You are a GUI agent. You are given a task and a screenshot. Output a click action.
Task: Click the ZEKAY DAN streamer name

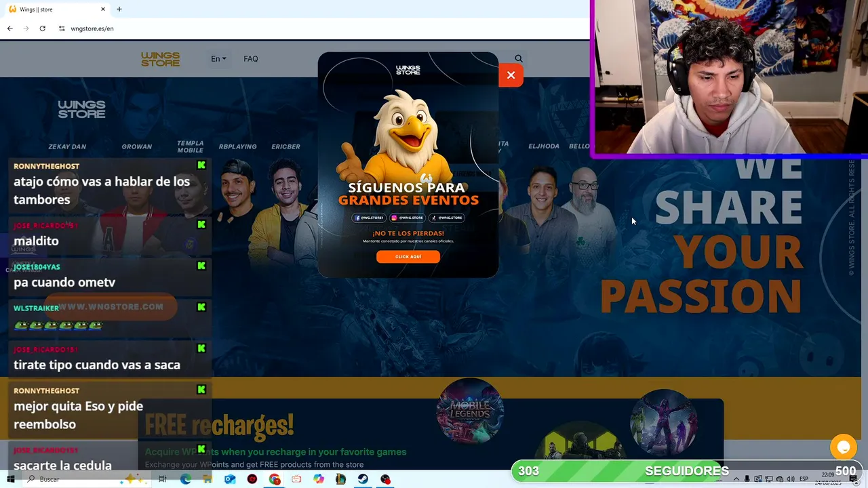point(67,146)
